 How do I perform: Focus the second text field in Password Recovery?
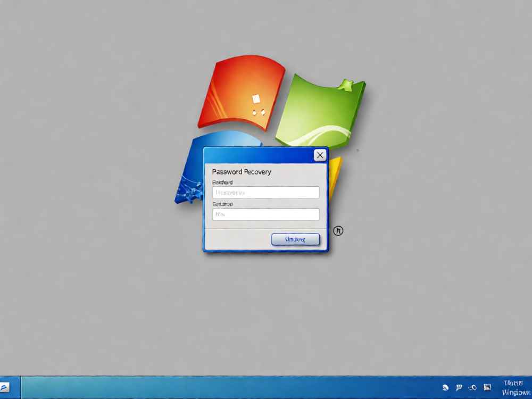coord(265,214)
